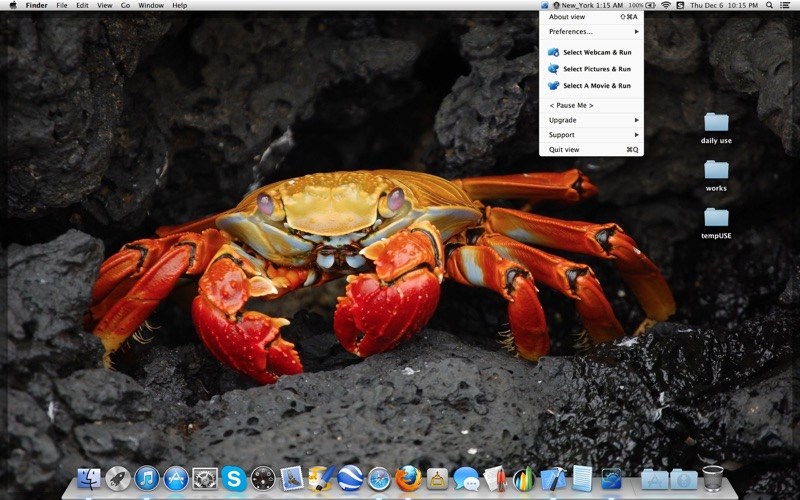
Task: Click the Select Webcam & Run icon
Action: click(553, 52)
